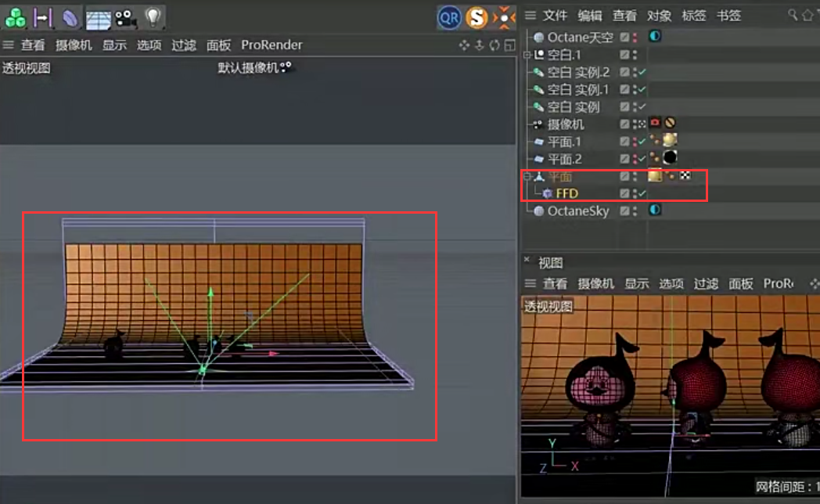The image size is (820, 504).
Task: Click the floor/environment grid icon
Action: 99,19
